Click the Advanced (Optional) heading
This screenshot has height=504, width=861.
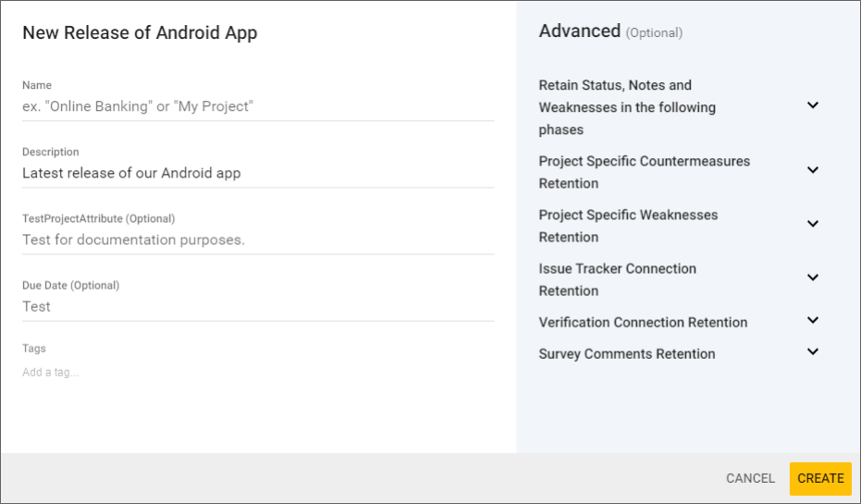(x=610, y=31)
